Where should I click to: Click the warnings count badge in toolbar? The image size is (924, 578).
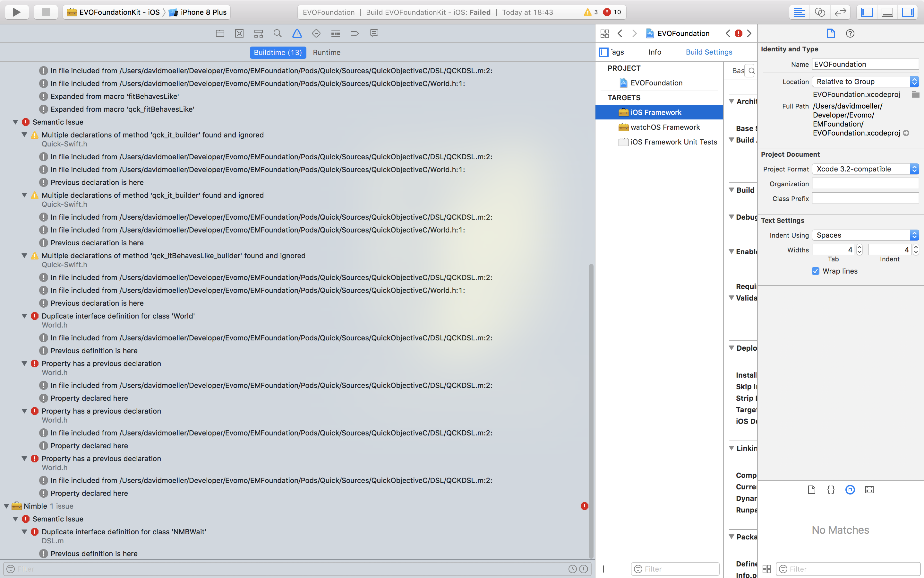point(591,12)
